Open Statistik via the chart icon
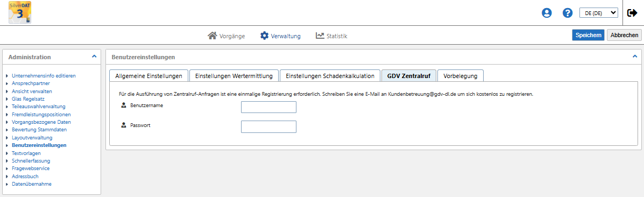 320,36
